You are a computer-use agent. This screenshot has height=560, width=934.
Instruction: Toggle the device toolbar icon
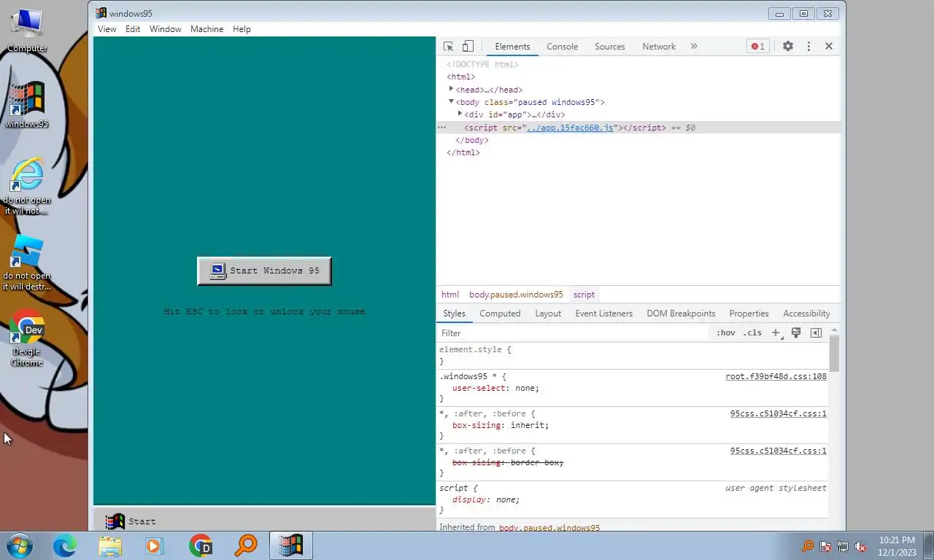click(x=468, y=46)
